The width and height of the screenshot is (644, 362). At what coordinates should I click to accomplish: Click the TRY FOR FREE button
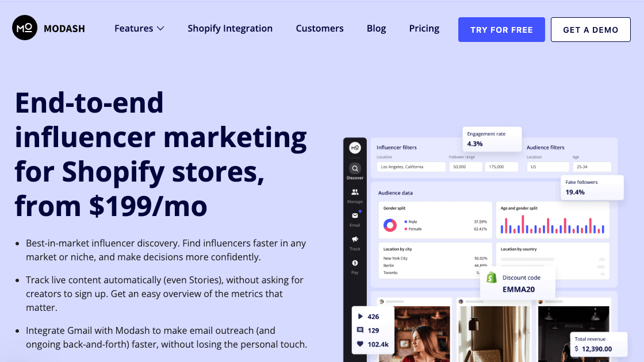(501, 29)
